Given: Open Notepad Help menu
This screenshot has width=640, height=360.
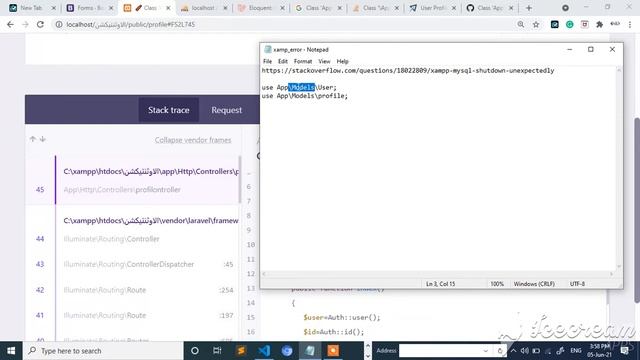Looking at the screenshot, I should pos(342,61).
